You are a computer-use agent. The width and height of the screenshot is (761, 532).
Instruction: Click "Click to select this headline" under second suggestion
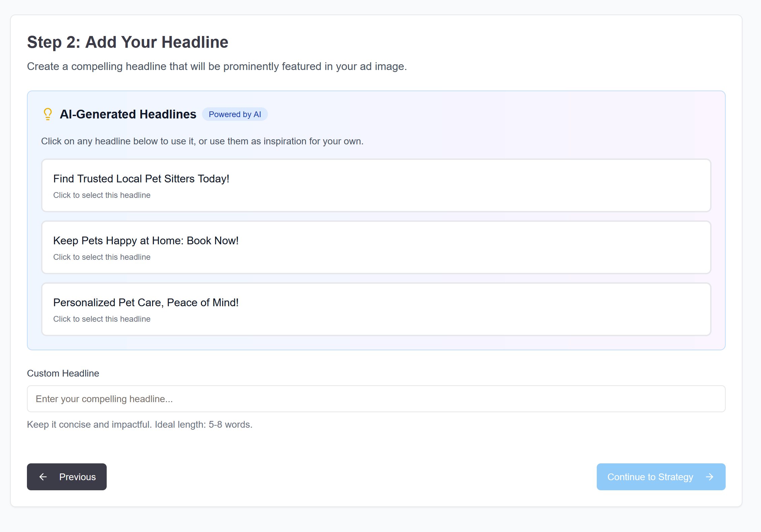(102, 257)
